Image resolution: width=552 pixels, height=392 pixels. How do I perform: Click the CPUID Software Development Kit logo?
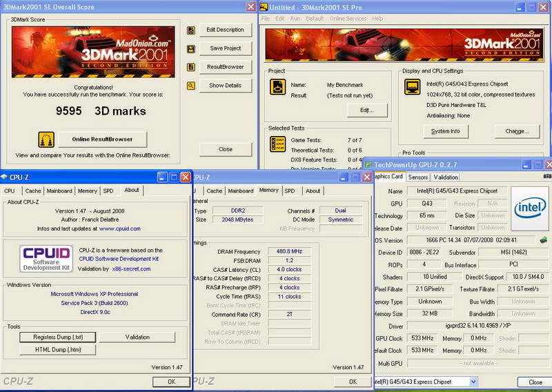pyautogui.click(x=46, y=259)
